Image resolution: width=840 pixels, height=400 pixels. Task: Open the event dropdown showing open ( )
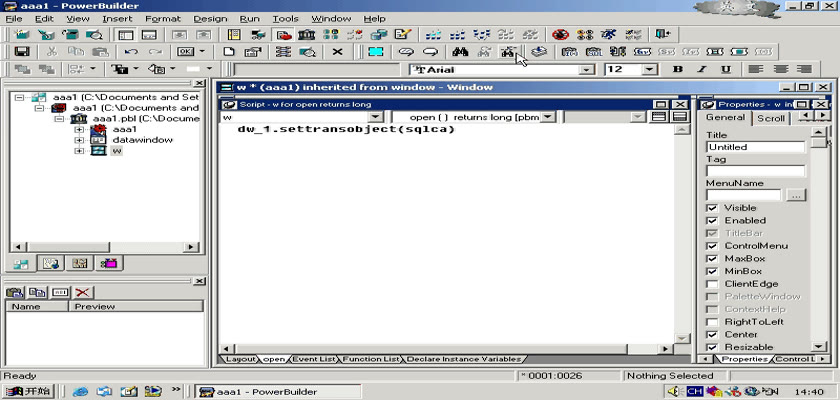[547, 117]
